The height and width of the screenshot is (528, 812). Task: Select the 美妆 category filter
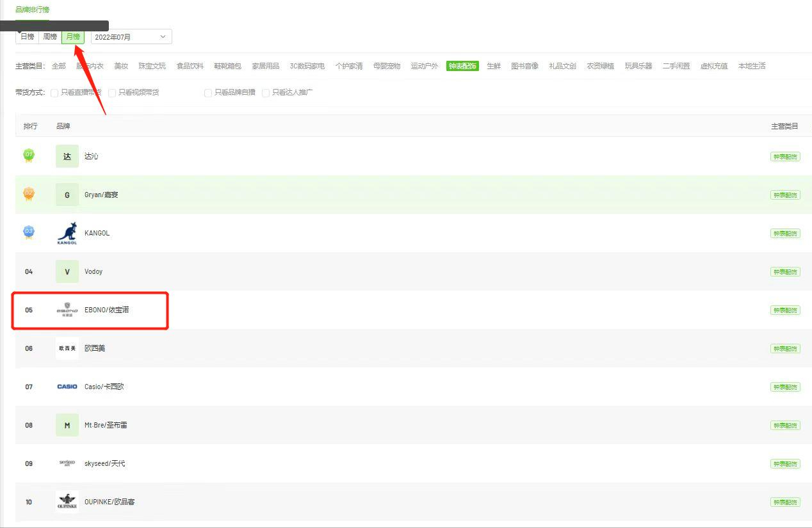click(121, 66)
